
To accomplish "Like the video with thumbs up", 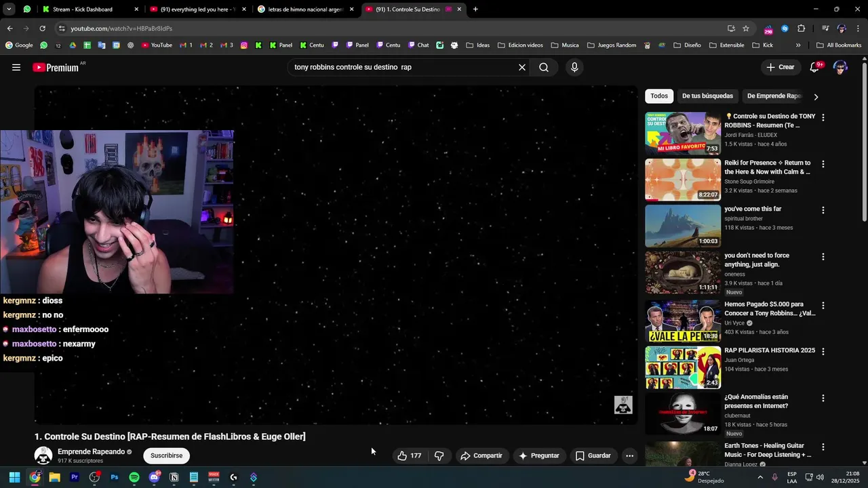I will [x=409, y=455].
